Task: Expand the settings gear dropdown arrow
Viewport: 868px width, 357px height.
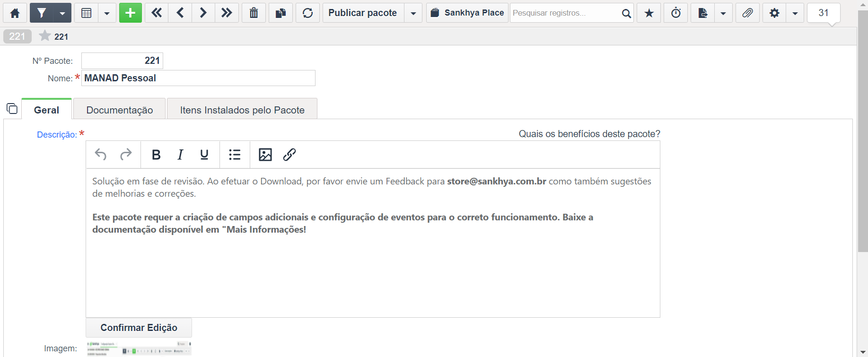Action: tap(795, 13)
